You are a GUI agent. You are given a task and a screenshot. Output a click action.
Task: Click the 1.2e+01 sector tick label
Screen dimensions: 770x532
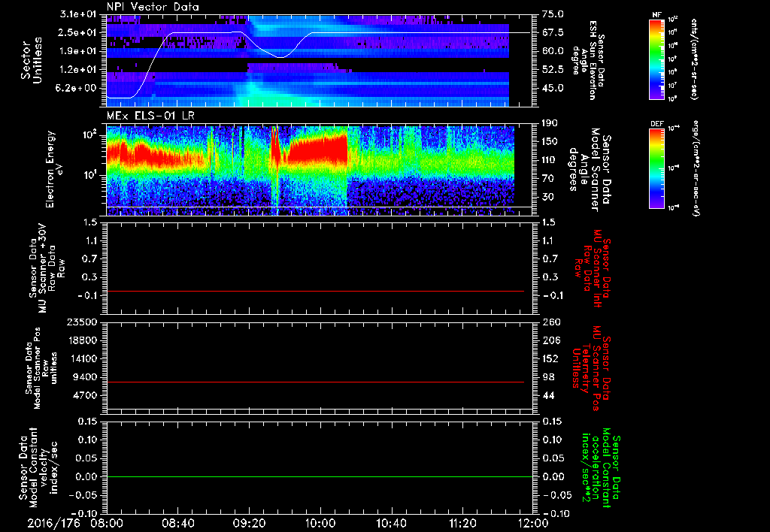point(78,70)
